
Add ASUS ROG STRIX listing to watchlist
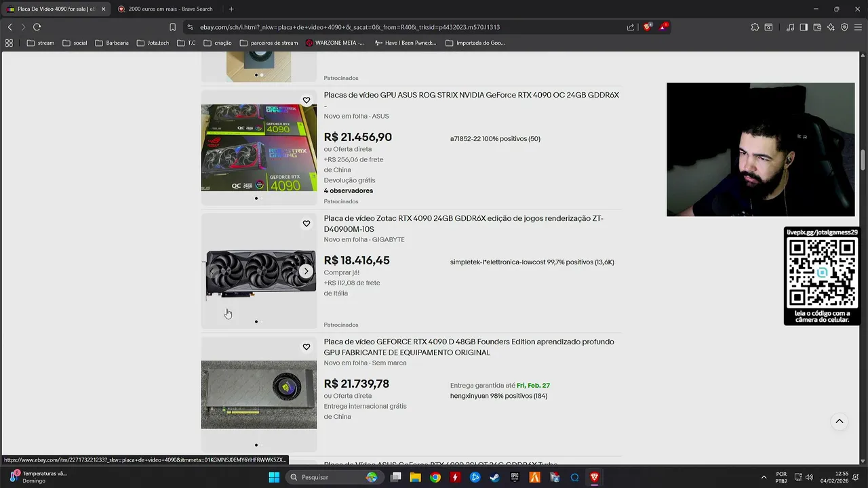(x=307, y=100)
